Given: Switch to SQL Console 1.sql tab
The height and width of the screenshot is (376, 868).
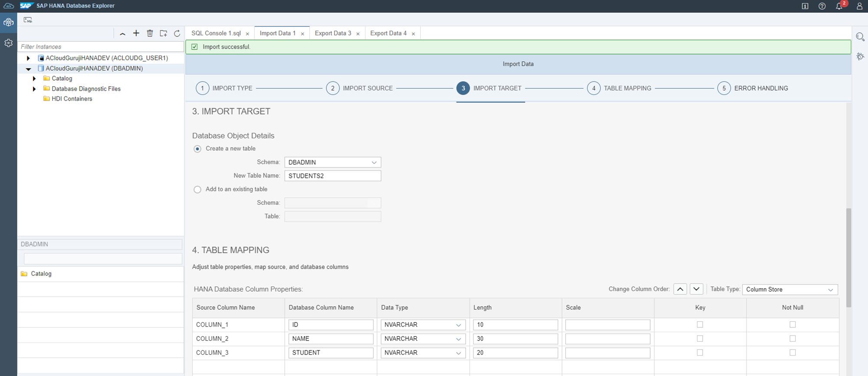Looking at the screenshot, I should coord(216,33).
